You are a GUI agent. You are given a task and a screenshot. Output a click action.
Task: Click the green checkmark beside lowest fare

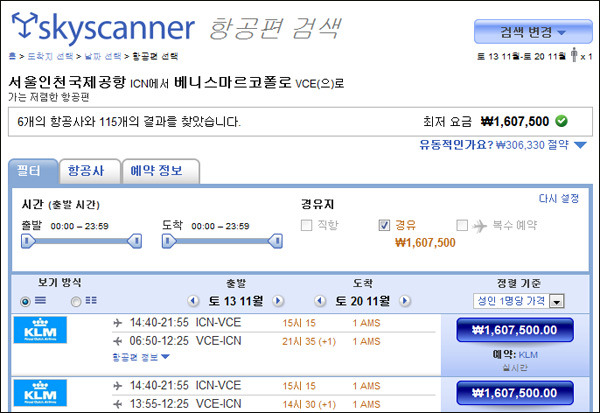561,121
